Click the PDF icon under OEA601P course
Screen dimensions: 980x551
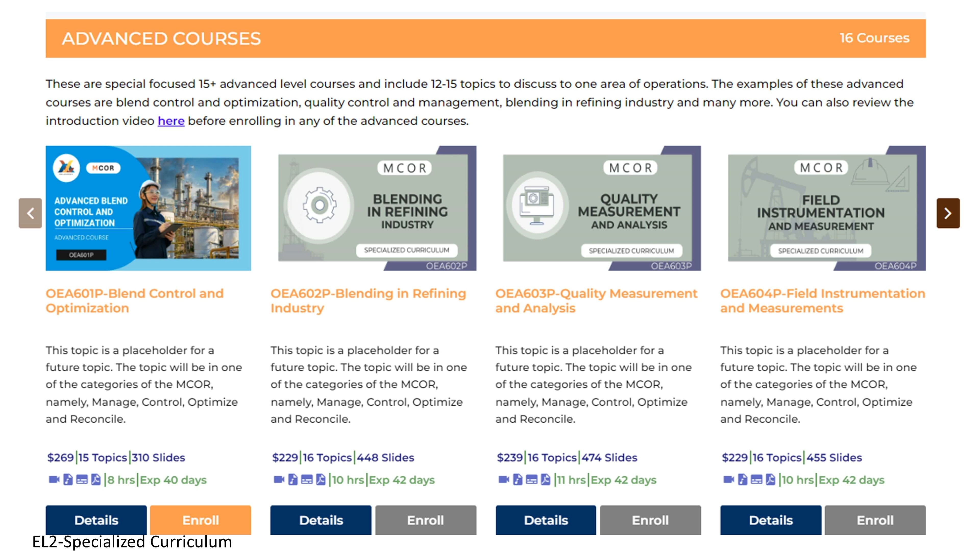tap(96, 480)
